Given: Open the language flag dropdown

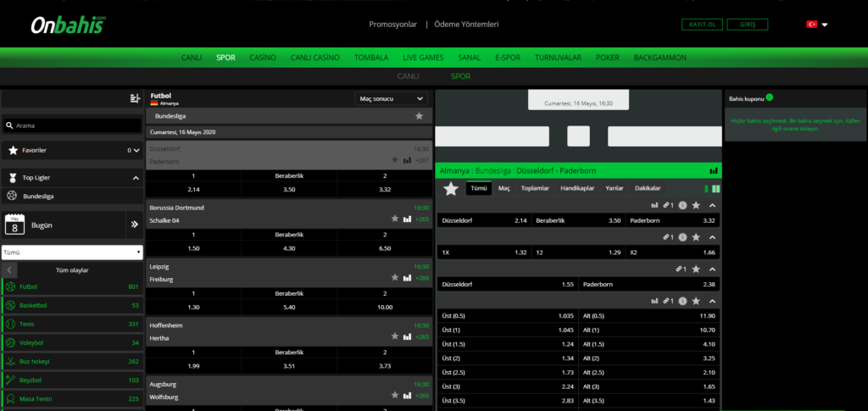Looking at the screenshot, I should [x=817, y=25].
